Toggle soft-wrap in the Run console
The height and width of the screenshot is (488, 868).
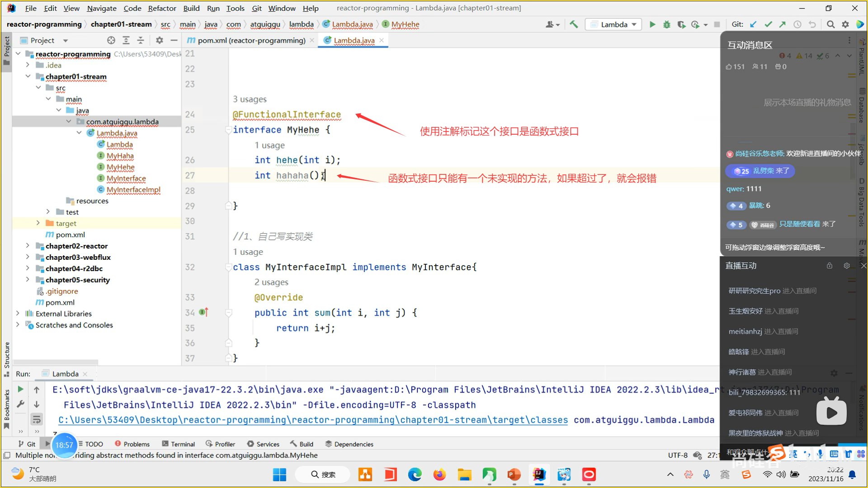click(37, 420)
